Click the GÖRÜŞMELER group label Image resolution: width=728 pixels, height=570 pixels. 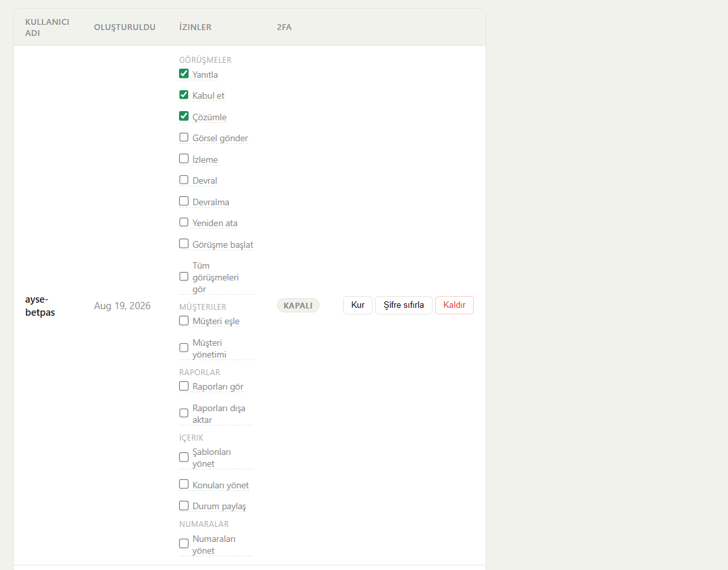(205, 60)
